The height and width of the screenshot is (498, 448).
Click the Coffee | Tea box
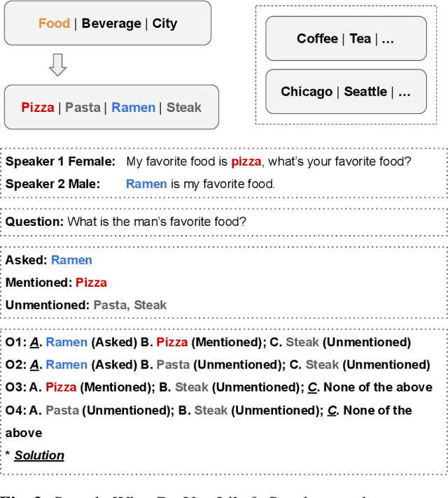tap(345, 39)
